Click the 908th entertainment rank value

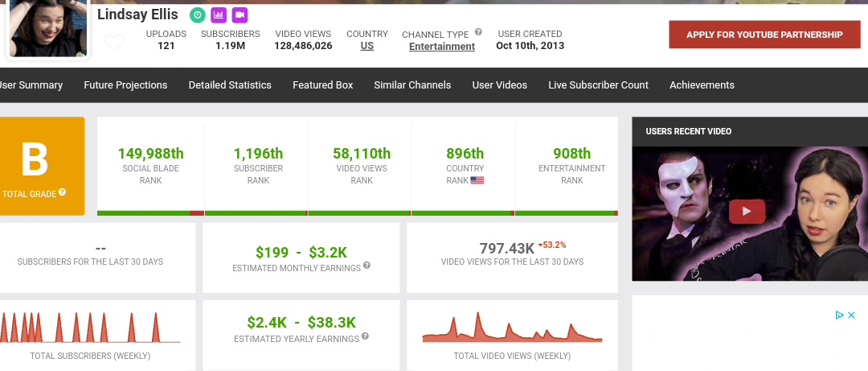(572, 153)
